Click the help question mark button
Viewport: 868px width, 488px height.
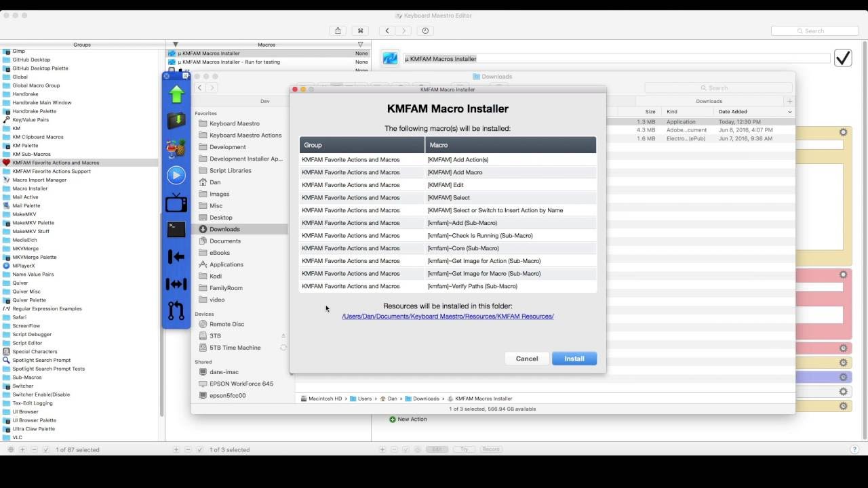(x=854, y=449)
